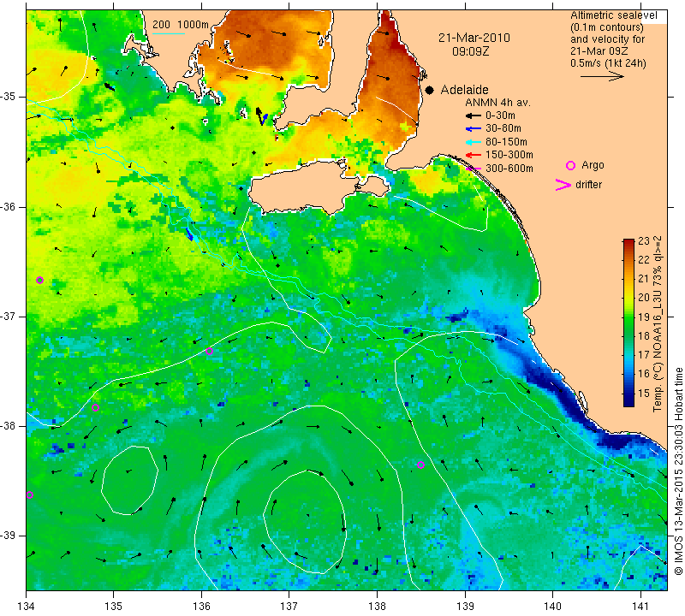
Task: Click the red 150-300m legend arrow
Action: (x=474, y=155)
